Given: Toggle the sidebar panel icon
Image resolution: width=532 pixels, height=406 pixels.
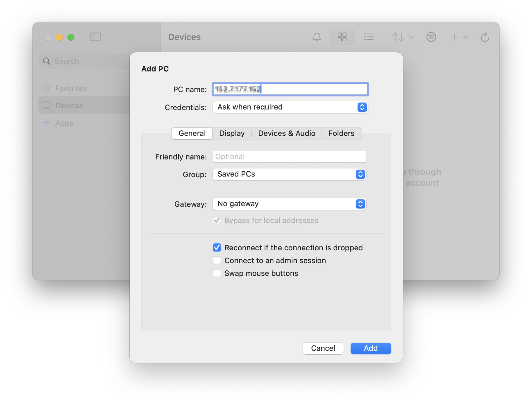Looking at the screenshot, I should coord(95,37).
